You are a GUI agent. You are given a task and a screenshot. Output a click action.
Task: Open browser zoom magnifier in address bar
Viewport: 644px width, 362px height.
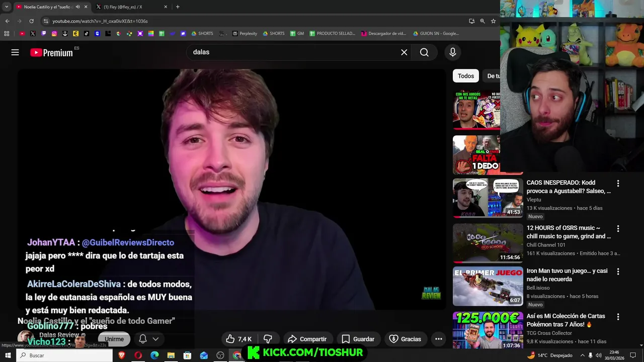(x=482, y=21)
